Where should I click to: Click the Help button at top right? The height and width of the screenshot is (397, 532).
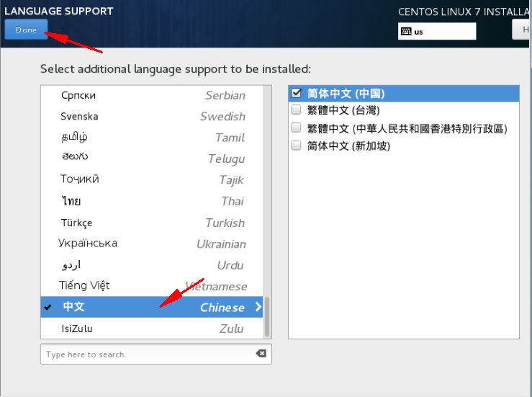[x=522, y=30]
